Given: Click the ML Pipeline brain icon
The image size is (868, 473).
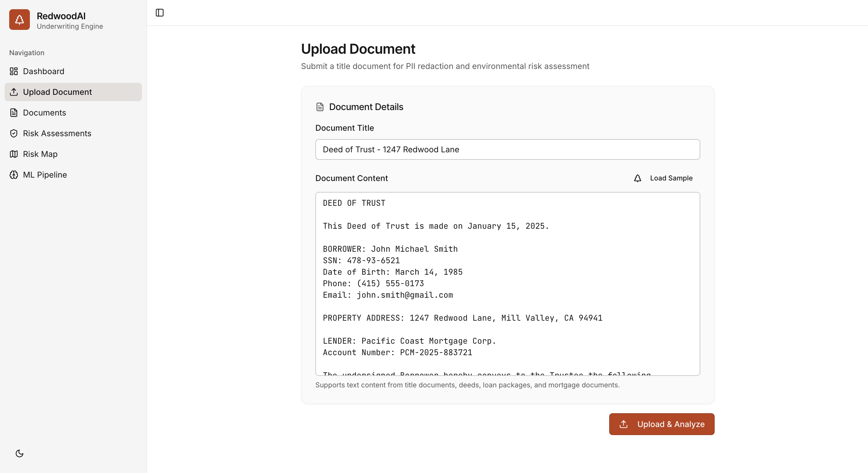Looking at the screenshot, I should coord(14,175).
